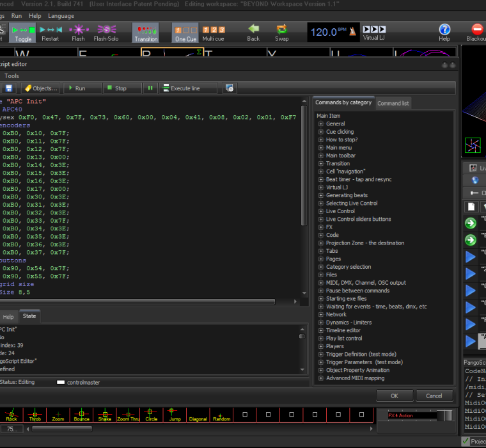This screenshot has width=486, height=448.
Task: Expand the Virtual LJ command category
Action: tap(321, 188)
